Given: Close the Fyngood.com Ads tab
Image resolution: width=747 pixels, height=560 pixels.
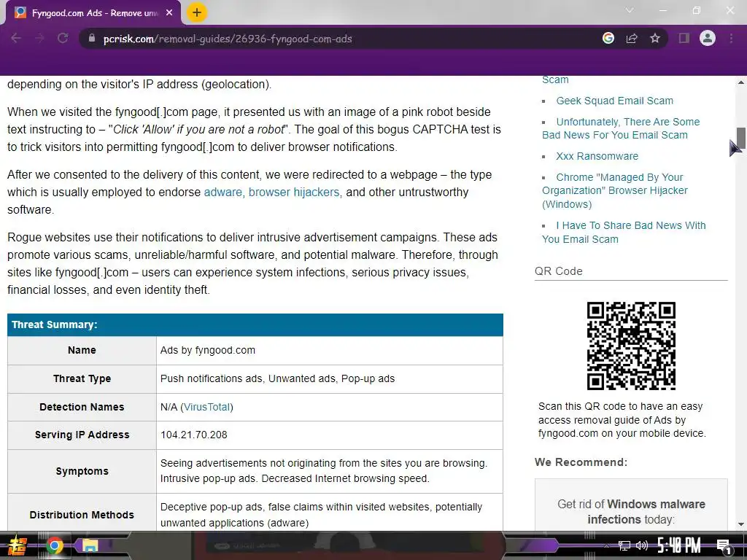Looking at the screenshot, I should point(169,13).
